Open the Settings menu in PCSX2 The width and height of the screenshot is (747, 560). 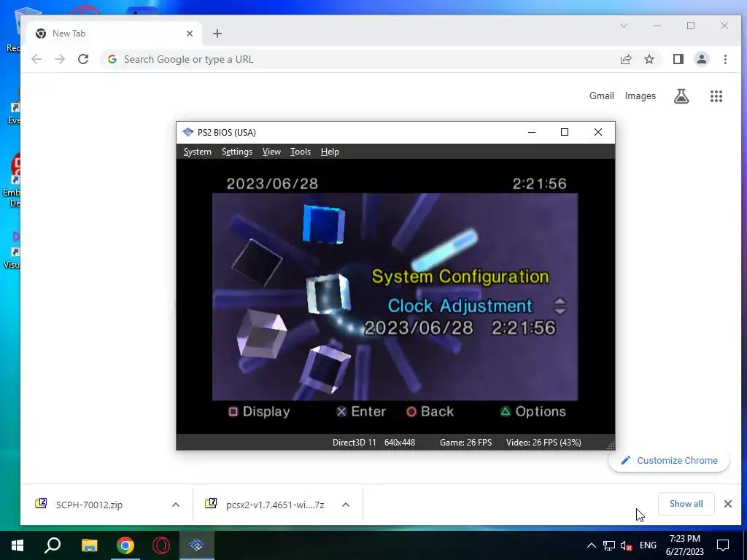(237, 152)
